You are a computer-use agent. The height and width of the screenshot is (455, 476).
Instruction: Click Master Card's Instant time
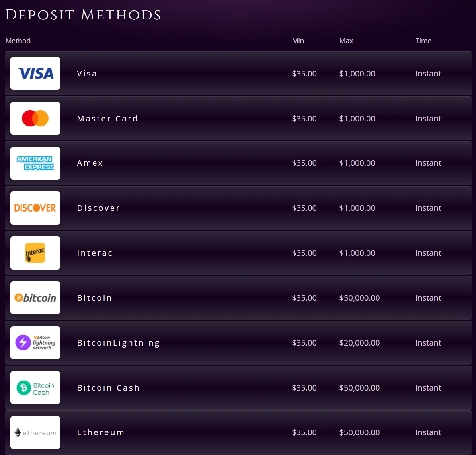click(x=428, y=119)
